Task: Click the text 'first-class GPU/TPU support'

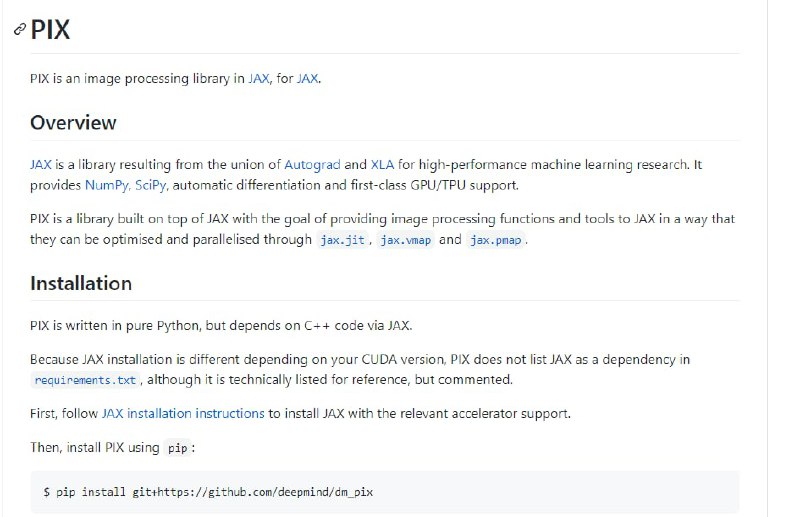Action: (434, 185)
